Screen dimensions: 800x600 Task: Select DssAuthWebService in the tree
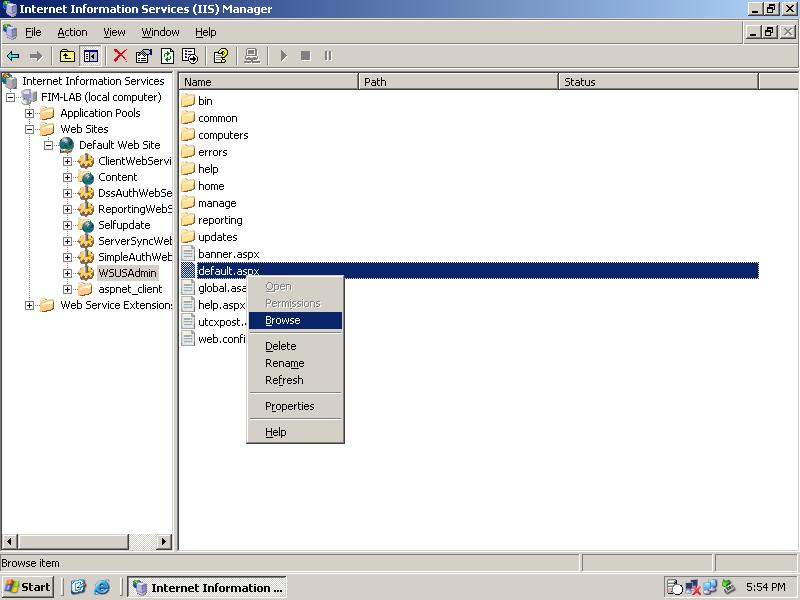tap(135, 193)
